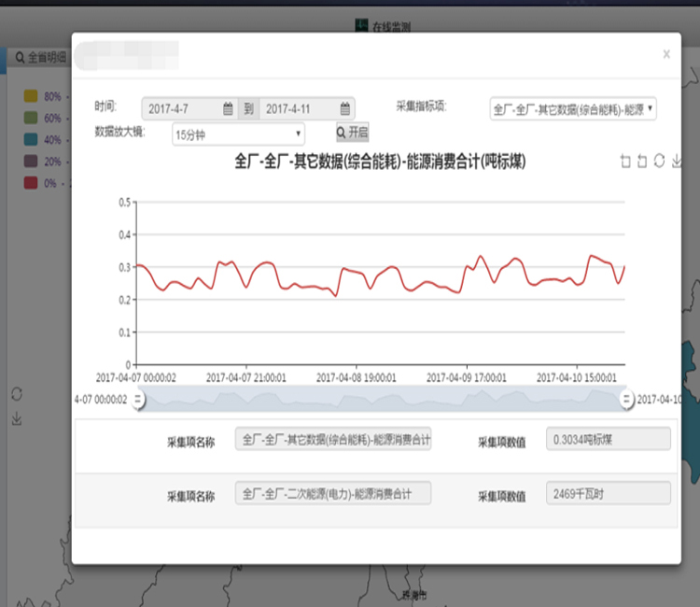Viewport: 700px width, 607px height.
Task: Click the x-axis label 2017-04-09 17:00:01
Action: tap(466, 378)
